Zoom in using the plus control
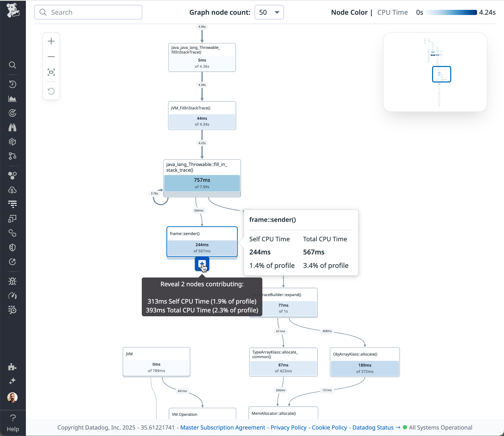Image resolution: width=504 pixels, height=436 pixels. point(51,41)
